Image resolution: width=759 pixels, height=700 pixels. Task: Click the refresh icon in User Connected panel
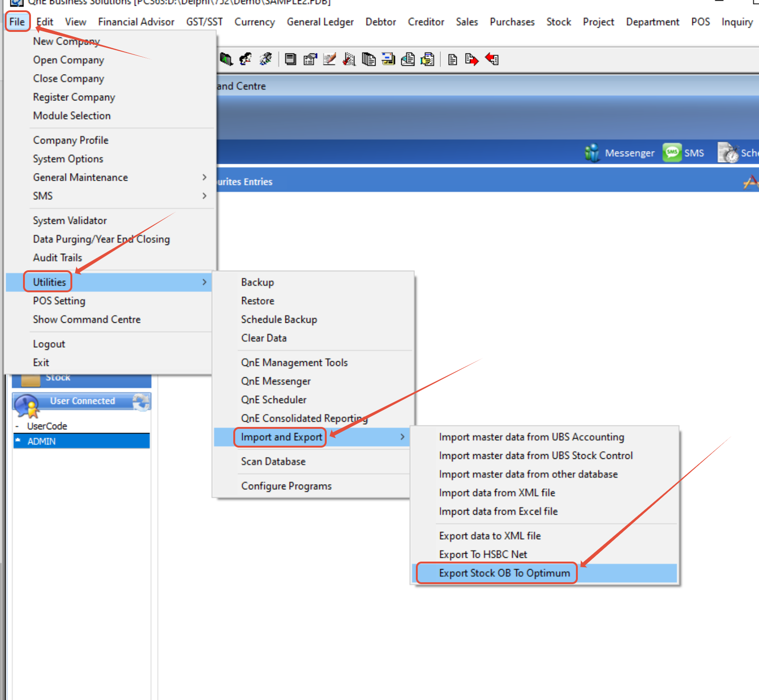point(141,402)
